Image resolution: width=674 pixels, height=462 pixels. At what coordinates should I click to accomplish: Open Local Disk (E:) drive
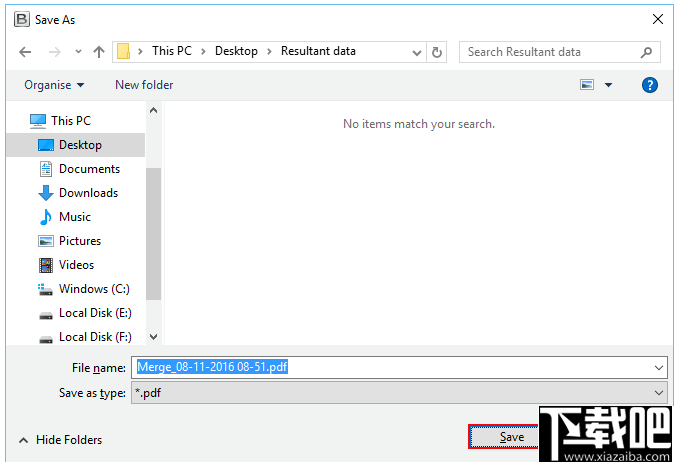pyautogui.click(x=85, y=313)
